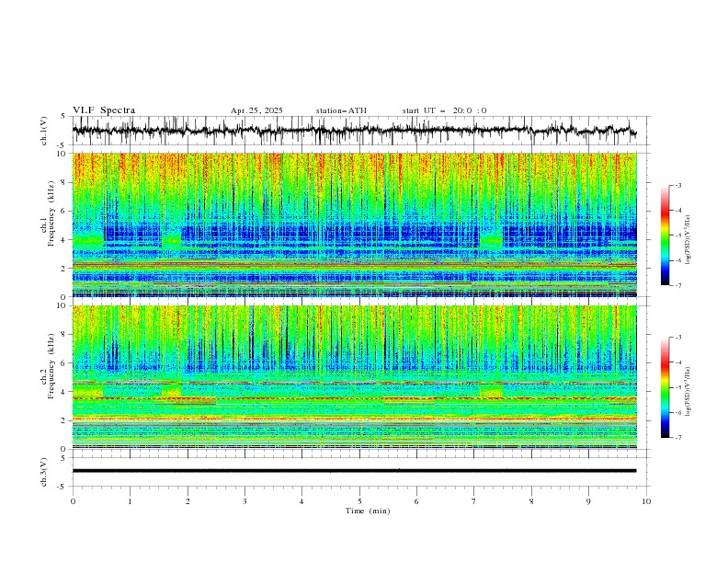The width and height of the screenshot is (728, 563).
Task: Select the "start UT = 20:0 :0" text
Action: [444, 110]
